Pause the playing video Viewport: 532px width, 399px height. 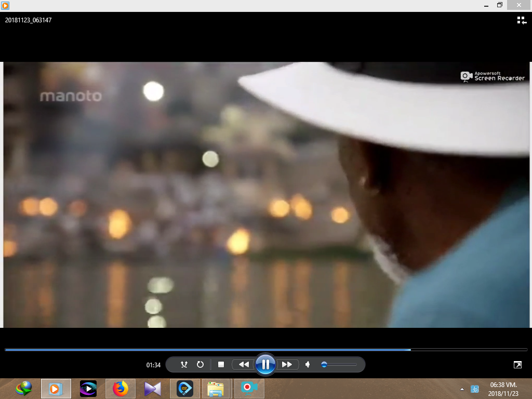(x=265, y=364)
